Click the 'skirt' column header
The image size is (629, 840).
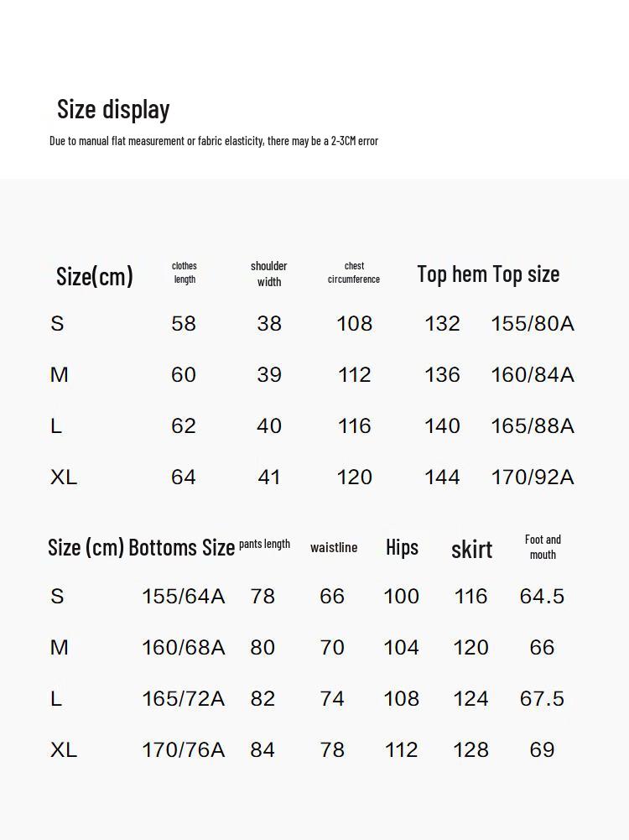click(x=471, y=549)
